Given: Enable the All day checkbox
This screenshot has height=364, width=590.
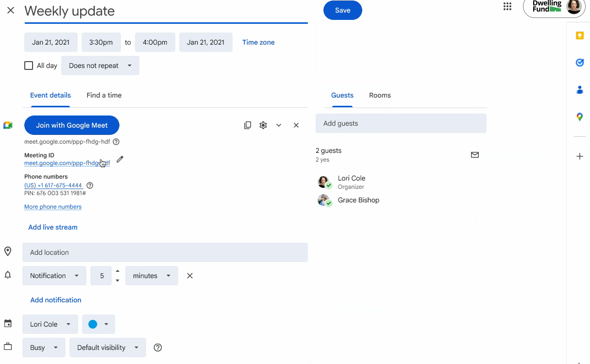Looking at the screenshot, I should [29, 66].
